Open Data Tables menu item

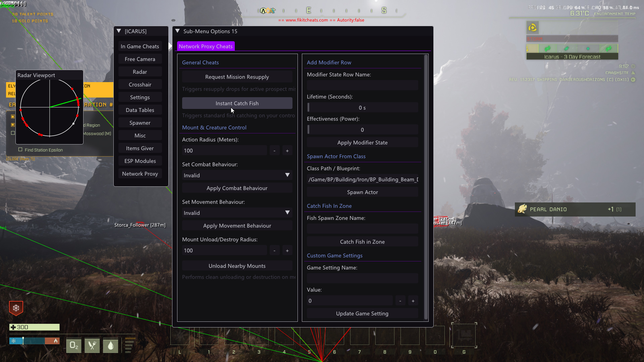click(x=140, y=110)
